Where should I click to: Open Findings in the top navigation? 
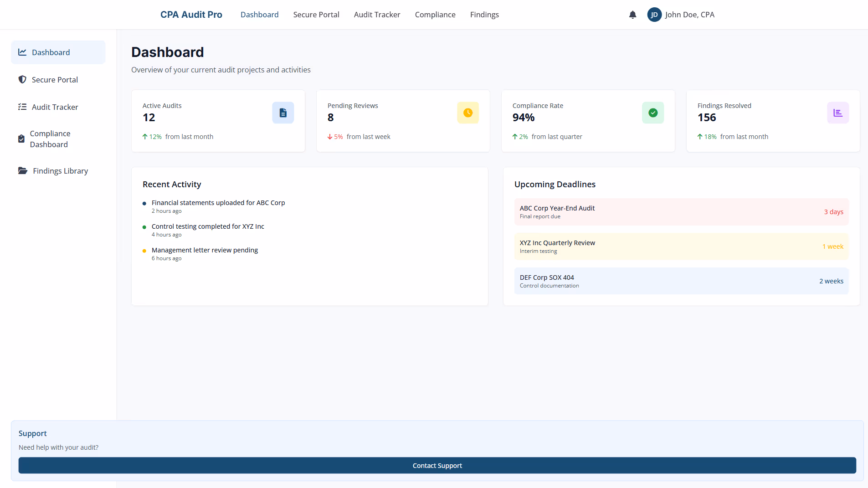(484, 15)
